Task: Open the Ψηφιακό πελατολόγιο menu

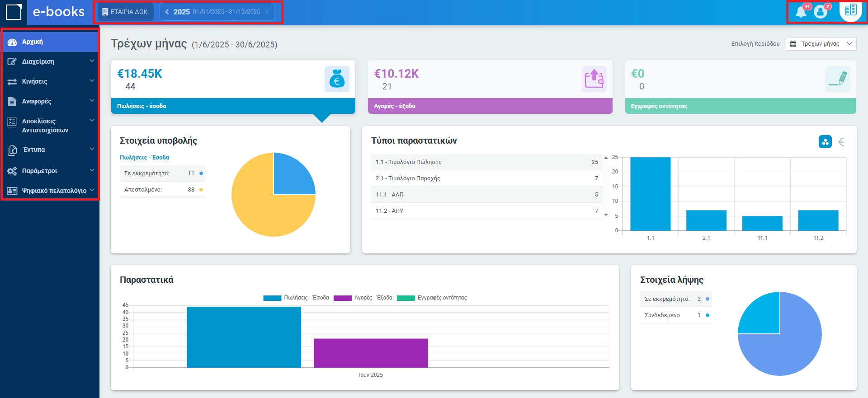Action: tap(50, 191)
